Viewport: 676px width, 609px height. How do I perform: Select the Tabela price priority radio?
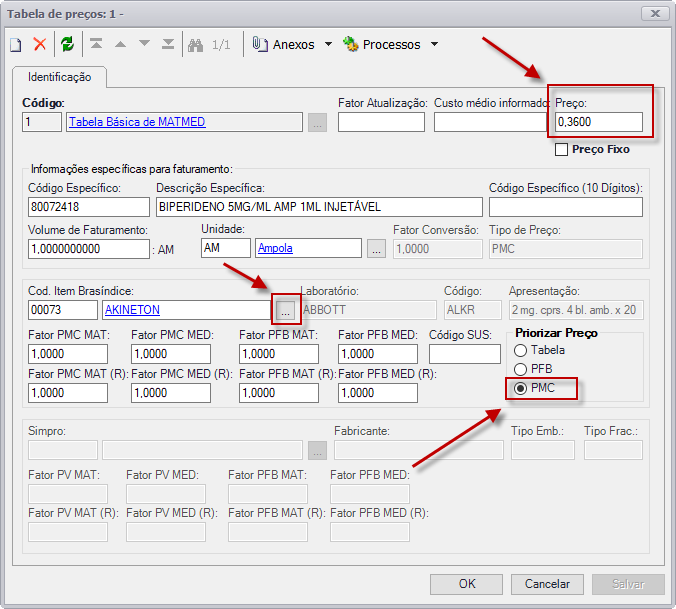520,350
